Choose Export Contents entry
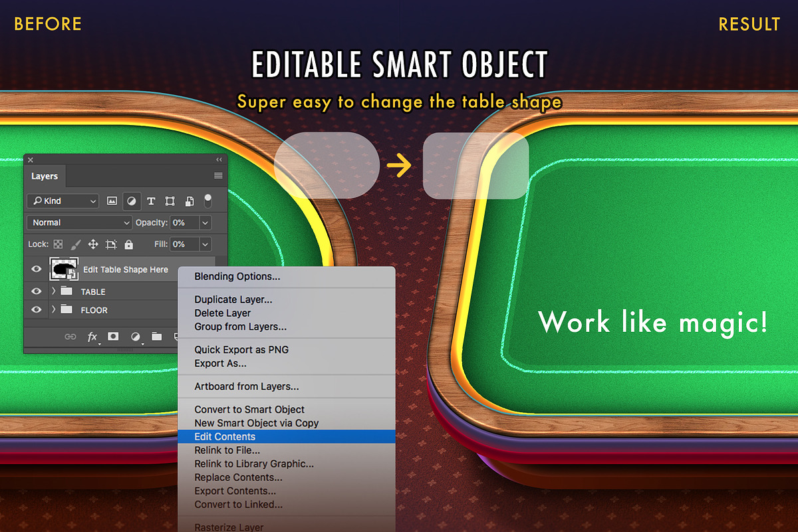Screen dimensions: 798x532 tap(287, 491)
